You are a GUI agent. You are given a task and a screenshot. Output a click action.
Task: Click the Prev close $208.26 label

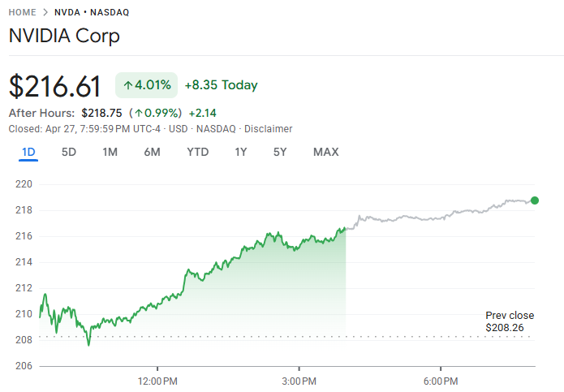tap(510, 321)
